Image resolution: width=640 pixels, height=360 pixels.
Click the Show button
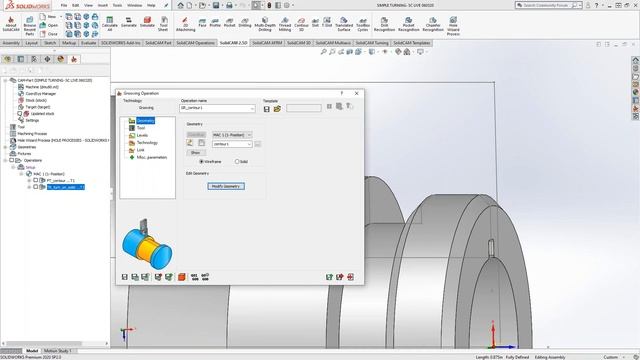point(196,153)
